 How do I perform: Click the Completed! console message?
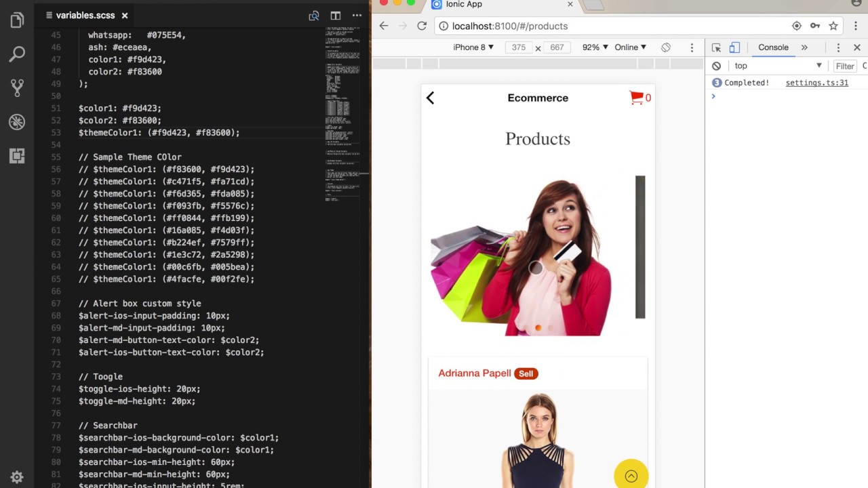747,83
